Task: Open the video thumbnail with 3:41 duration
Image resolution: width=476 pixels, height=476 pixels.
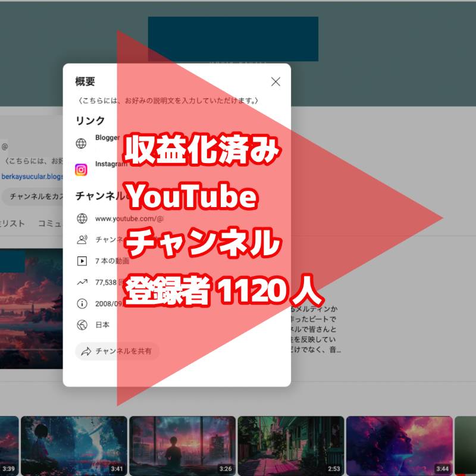Action: (74, 445)
